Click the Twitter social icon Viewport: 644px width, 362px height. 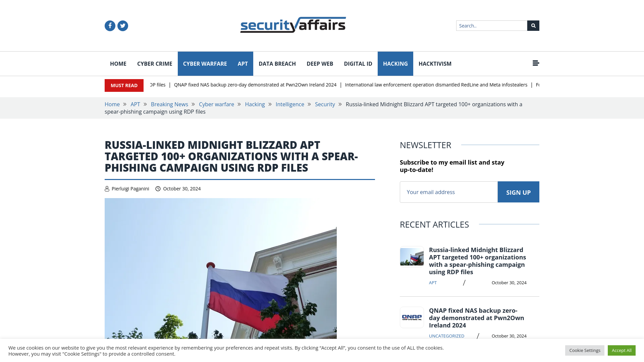coord(122,25)
